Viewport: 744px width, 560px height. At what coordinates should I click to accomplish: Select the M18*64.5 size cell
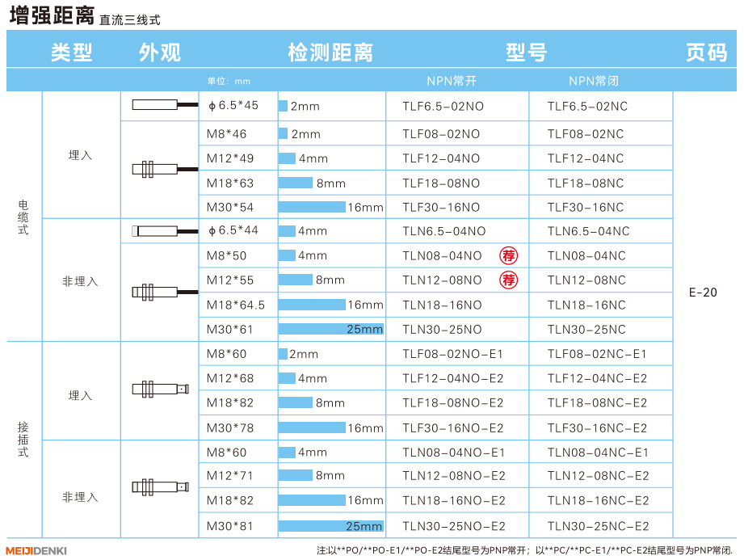[x=235, y=305]
